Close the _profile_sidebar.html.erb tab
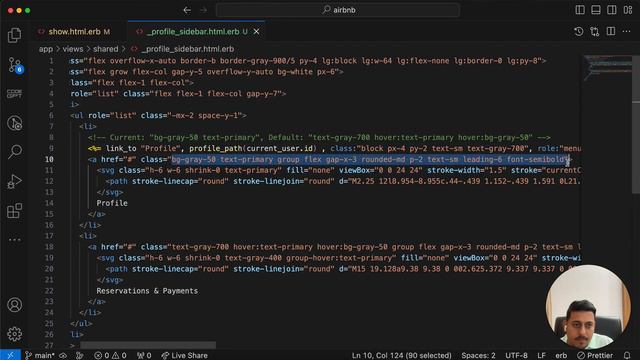 click(256, 31)
